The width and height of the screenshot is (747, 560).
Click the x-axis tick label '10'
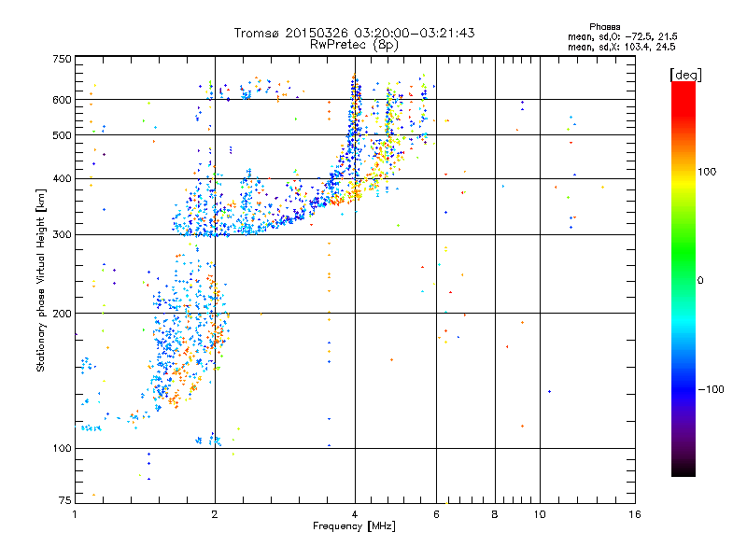pos(540,514)
